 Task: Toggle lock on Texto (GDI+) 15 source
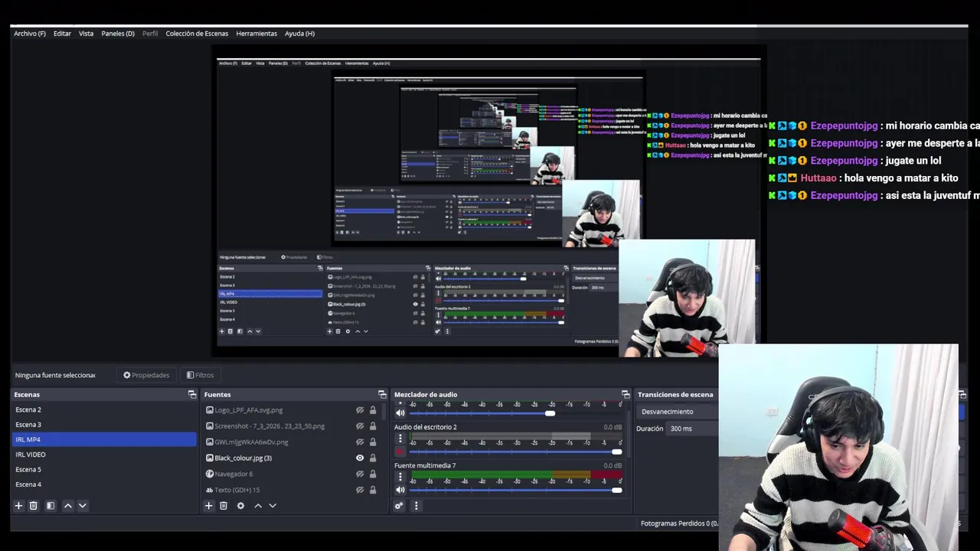click(373, 490)
